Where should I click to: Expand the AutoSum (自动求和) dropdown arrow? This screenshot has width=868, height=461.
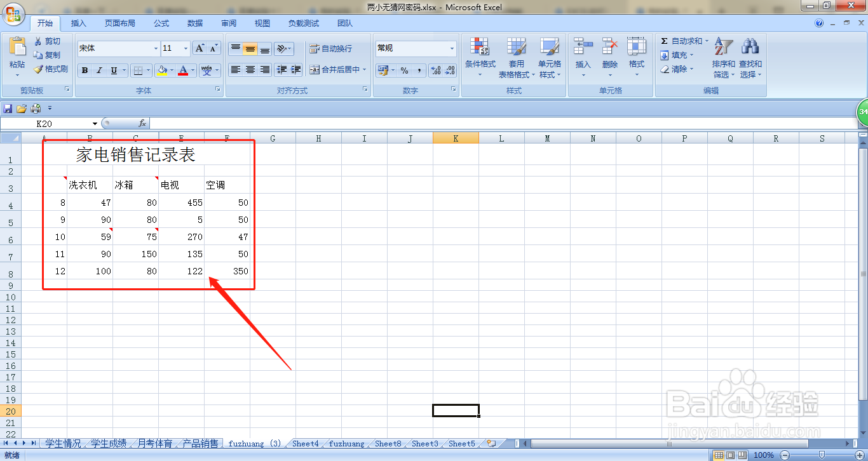pyautogui.click(x=707, y=41)
